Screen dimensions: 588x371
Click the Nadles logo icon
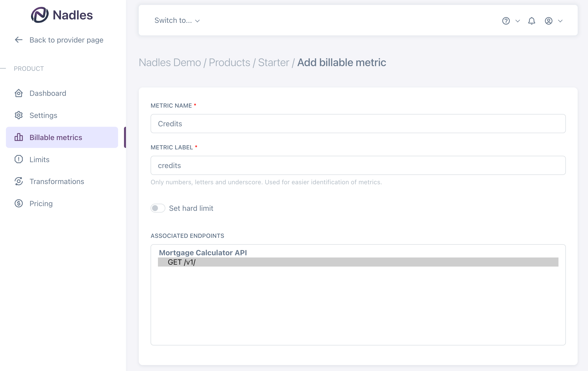40,15
